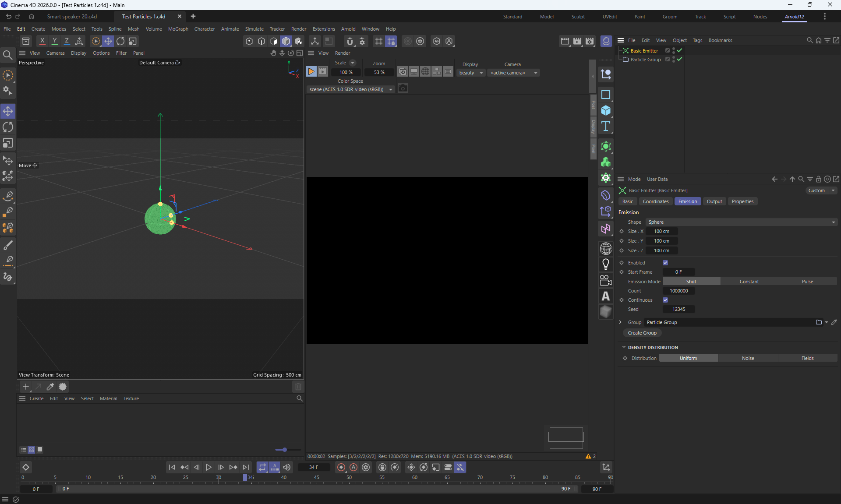
Task: Open the Display beauty dropdown
Action: click(471, 73)
